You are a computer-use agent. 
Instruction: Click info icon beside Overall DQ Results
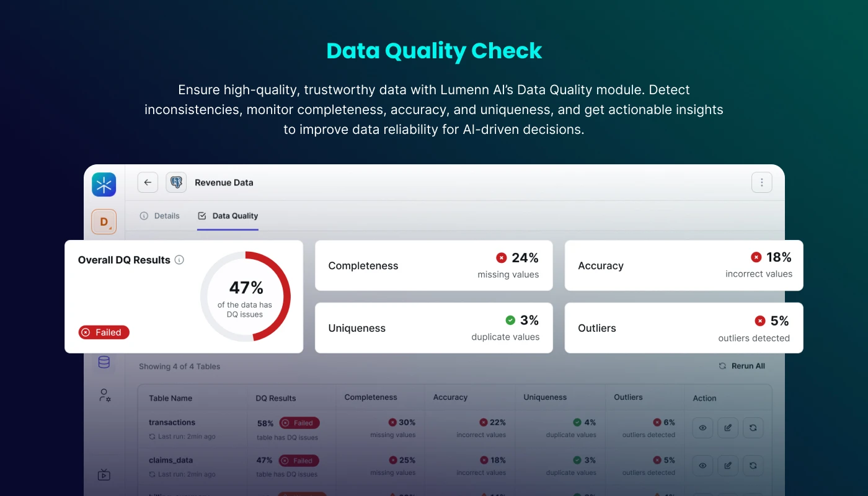click(x=179, y=260)
